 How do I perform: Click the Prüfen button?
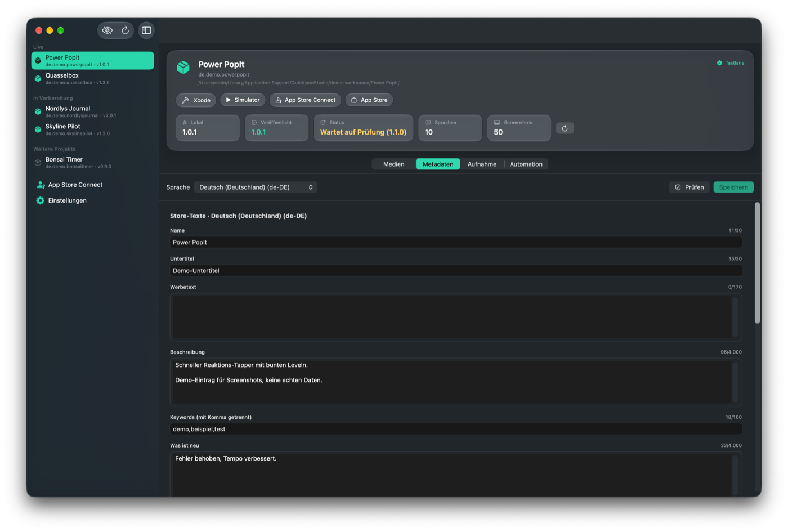pyautogui.click(x=689, y=187)
